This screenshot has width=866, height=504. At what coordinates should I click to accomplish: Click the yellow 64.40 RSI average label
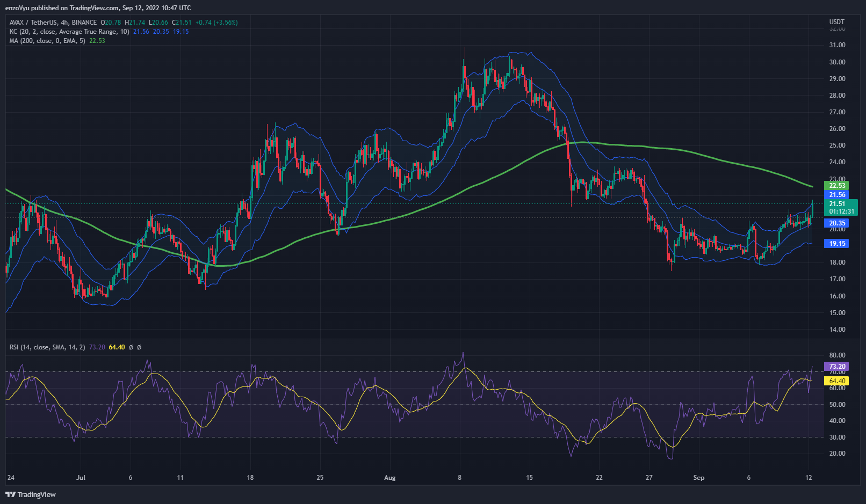836,381
